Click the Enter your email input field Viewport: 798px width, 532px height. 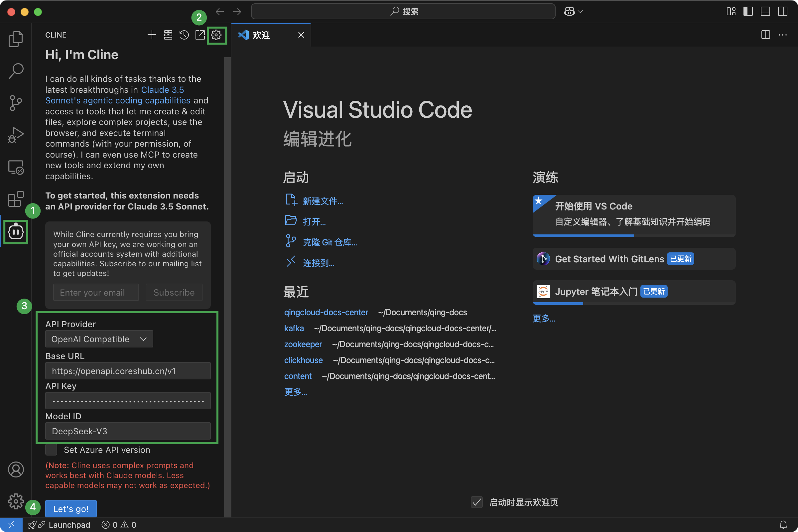[x=95, y=292]
